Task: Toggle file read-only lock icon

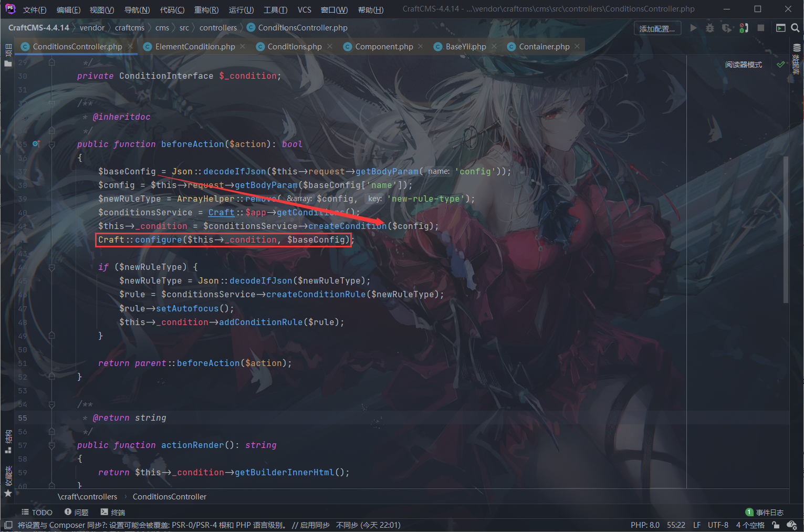Action: (776, 525)
